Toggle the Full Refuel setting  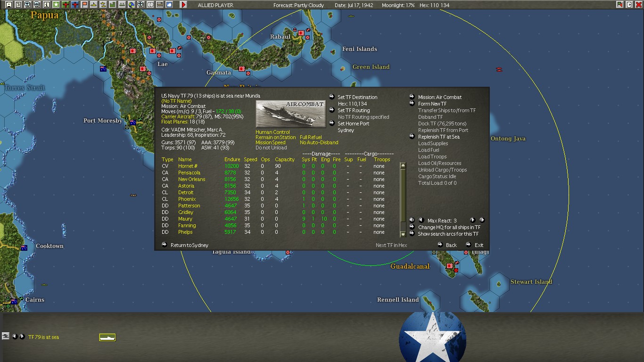click(311, 137)
